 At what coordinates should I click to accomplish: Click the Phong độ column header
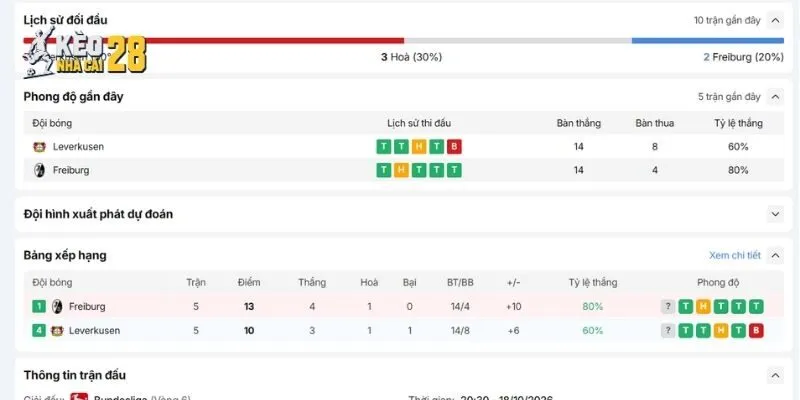coord(718,283)
